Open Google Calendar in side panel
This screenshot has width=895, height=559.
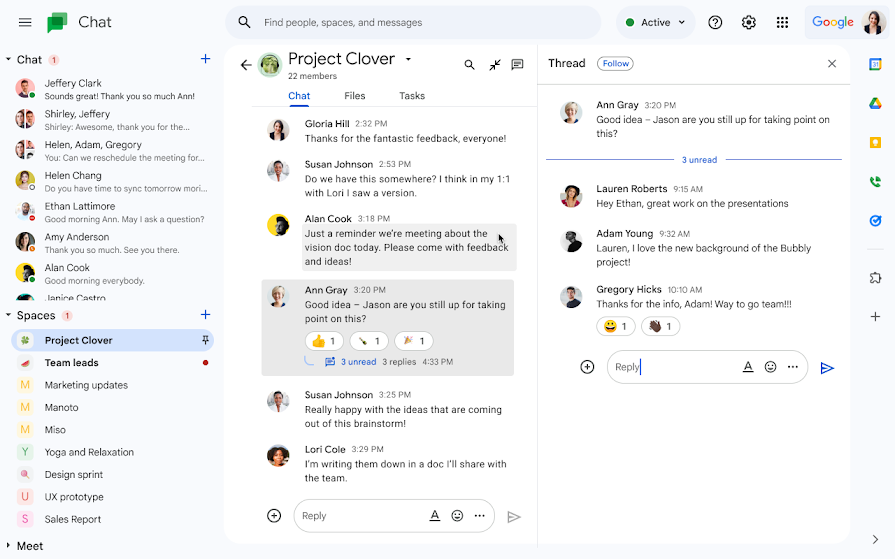click(875, 64)
